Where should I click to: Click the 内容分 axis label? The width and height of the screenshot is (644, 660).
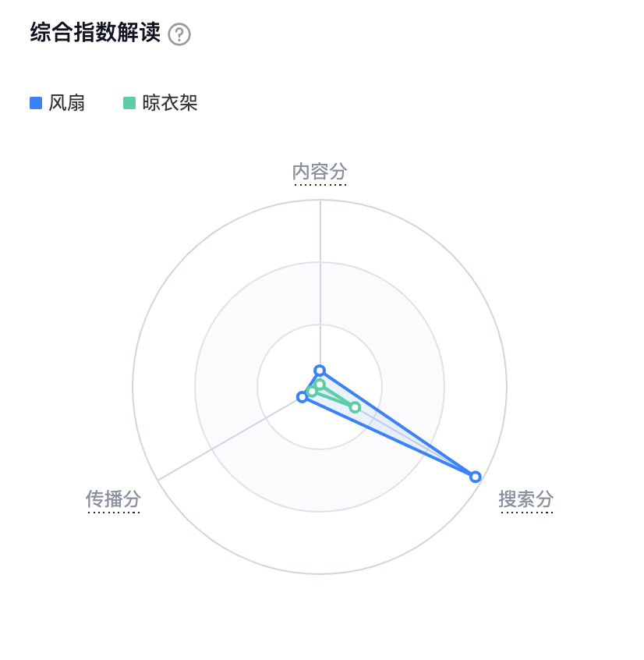click(320, 171)
